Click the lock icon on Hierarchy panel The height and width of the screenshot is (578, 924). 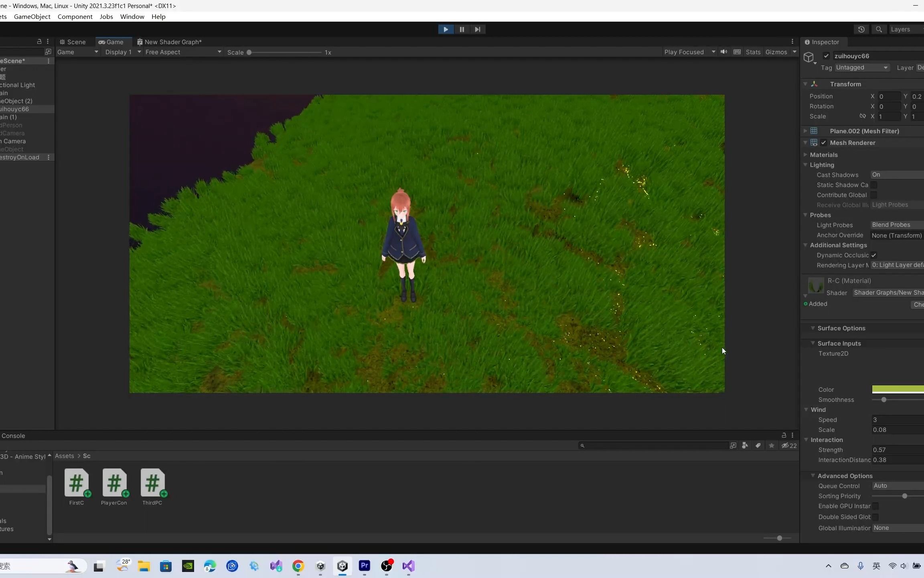tap(39, 41)
